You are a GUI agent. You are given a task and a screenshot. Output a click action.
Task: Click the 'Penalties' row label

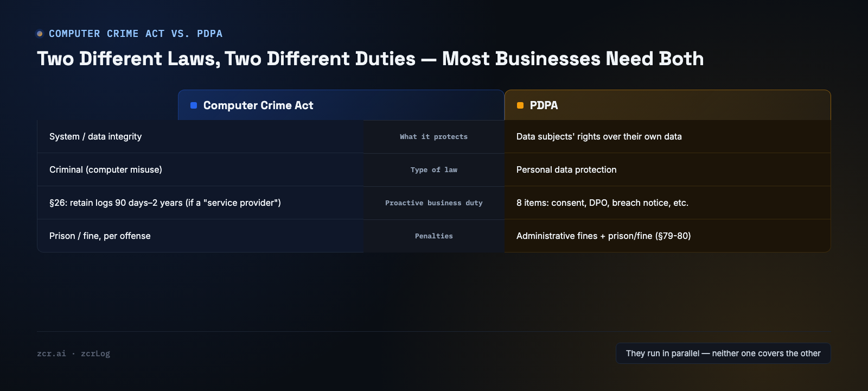[x=434, y=236]
